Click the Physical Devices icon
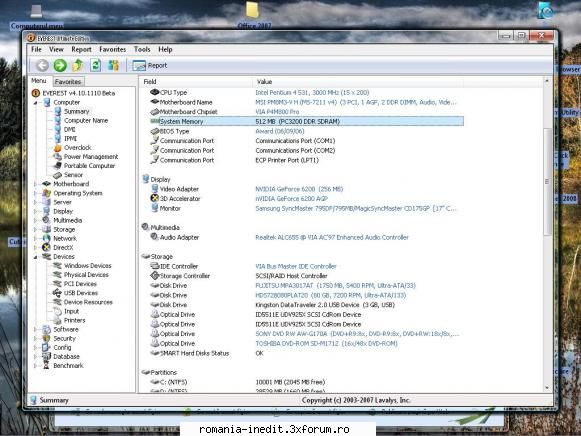 (57, 275)
